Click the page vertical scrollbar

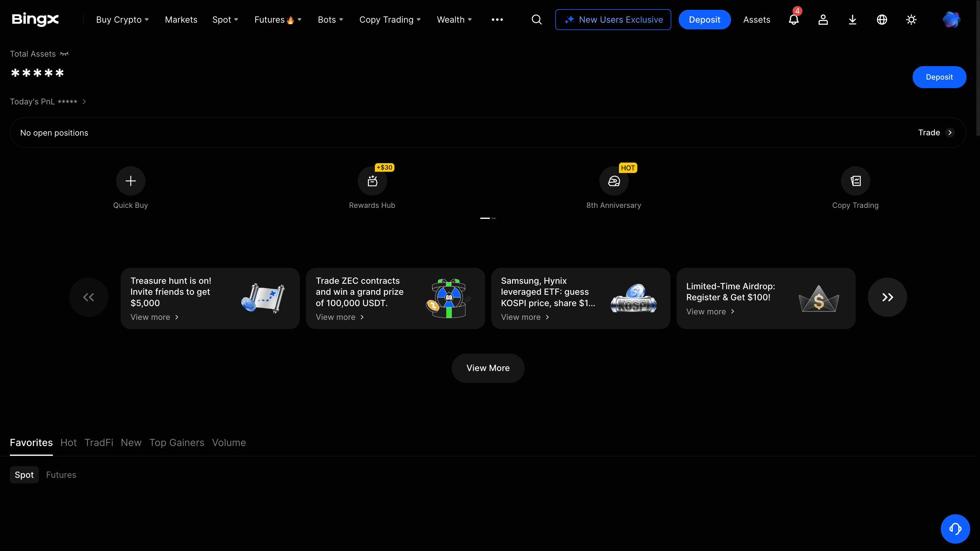(978, 69)
